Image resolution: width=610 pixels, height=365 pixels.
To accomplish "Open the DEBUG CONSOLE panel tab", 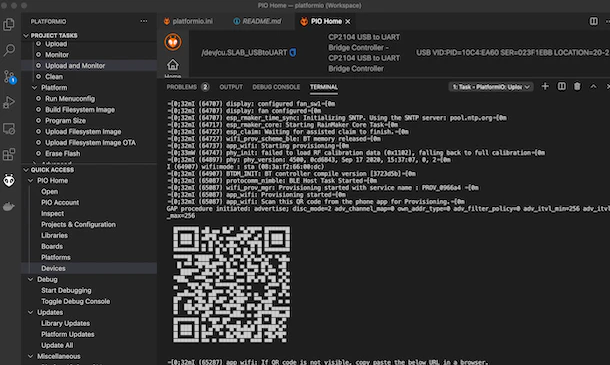I will [276, 87].
